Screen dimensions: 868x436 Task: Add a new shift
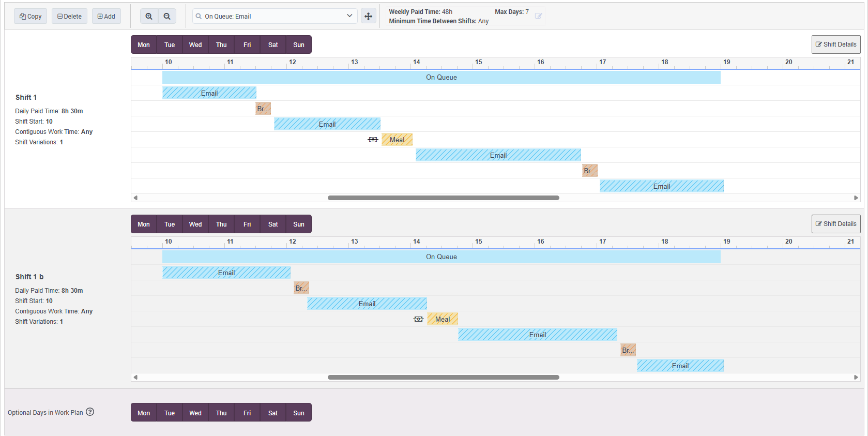pos(106,16)
